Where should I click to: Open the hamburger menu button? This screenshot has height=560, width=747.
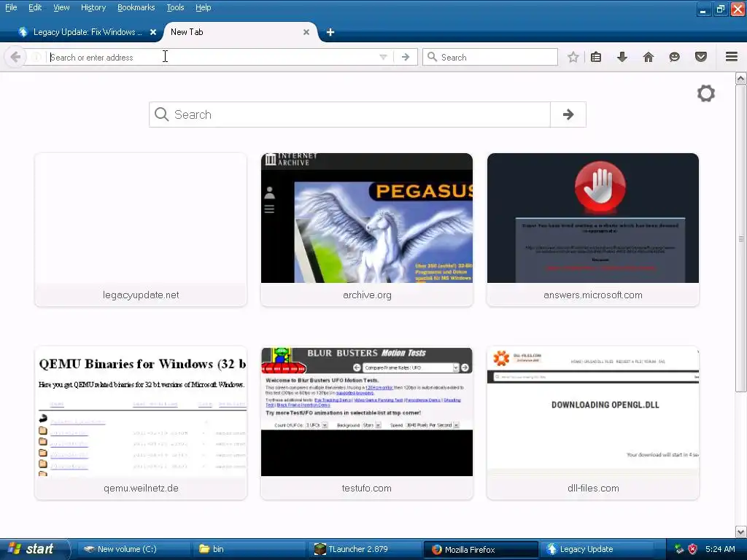tap(732, 57)
